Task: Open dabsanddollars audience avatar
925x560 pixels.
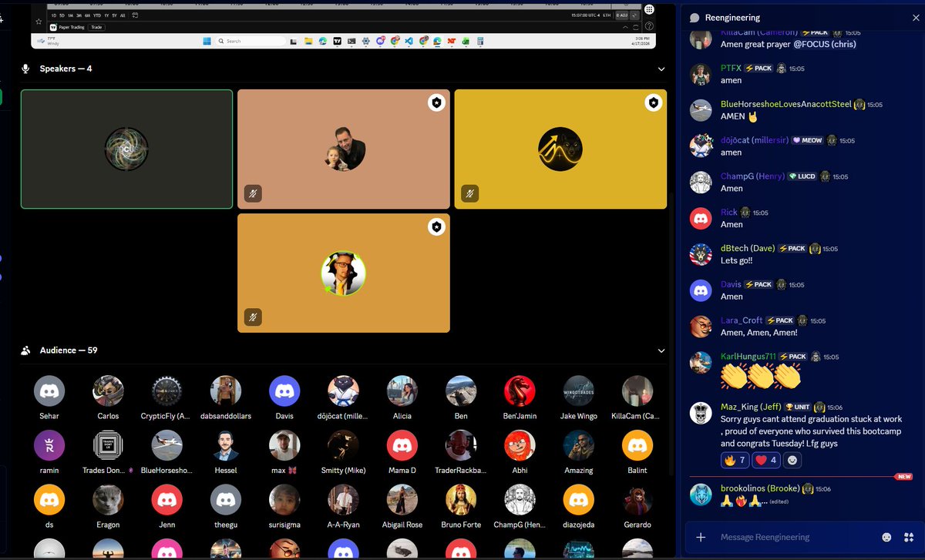Action: pos(226,391)
